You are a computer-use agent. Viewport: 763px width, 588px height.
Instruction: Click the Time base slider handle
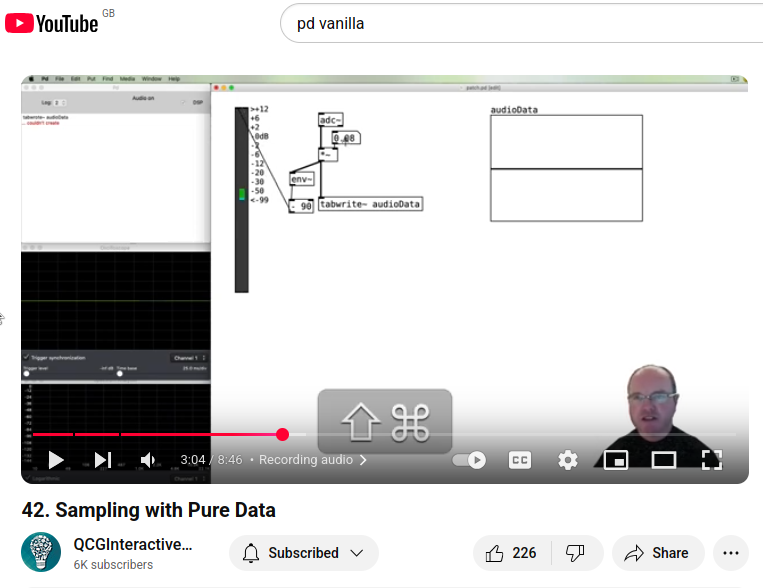(120, 374)
